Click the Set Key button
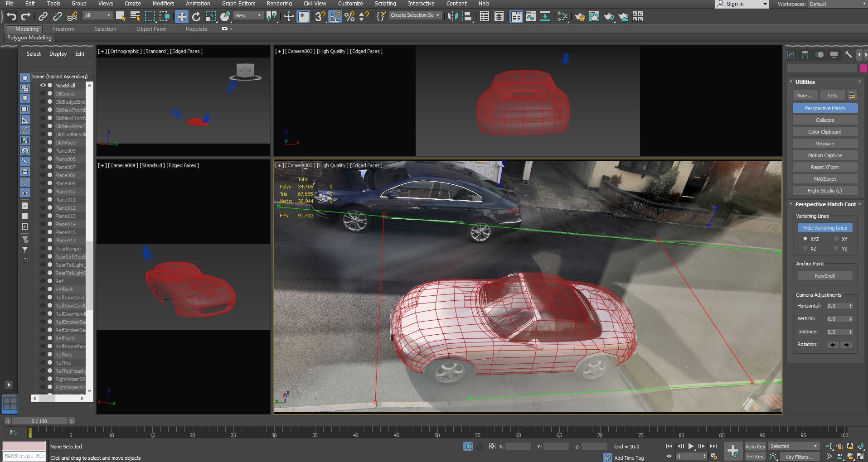This screenshot has width=868, height=462. click(x=755, y=457)
